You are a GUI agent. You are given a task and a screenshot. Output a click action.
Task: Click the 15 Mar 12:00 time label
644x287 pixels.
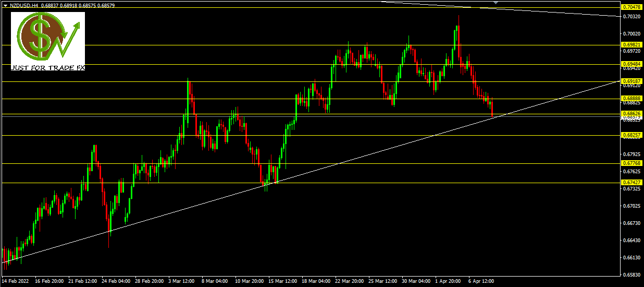(x=283, y=281)
